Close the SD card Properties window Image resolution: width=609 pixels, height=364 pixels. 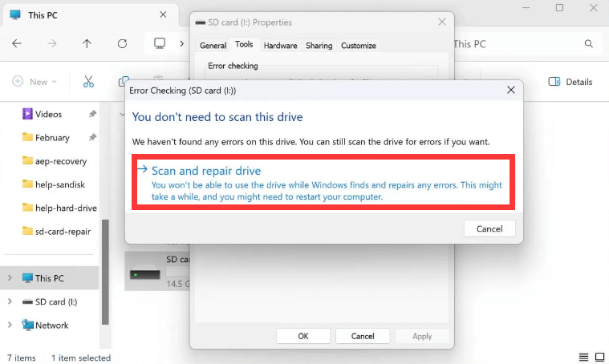click(x=442, y=22)
